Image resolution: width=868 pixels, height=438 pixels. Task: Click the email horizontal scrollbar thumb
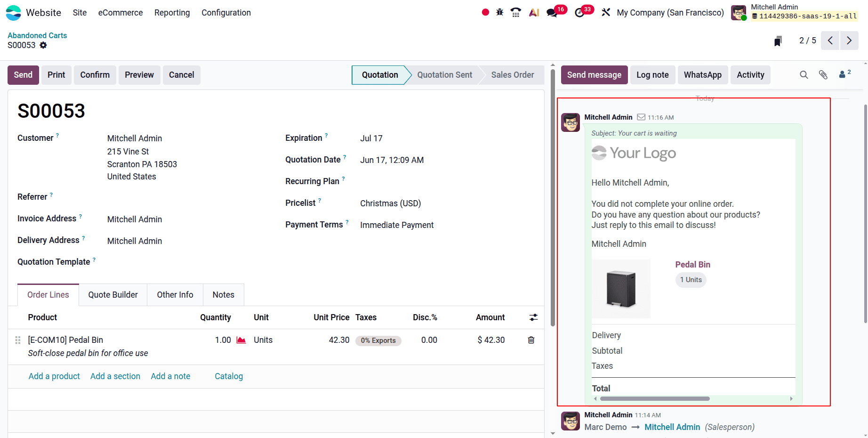[655, 399]
